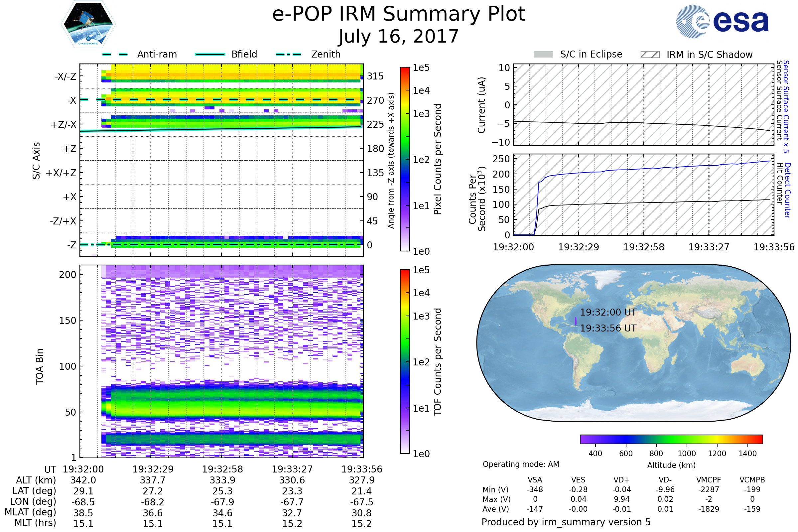
Task: Click the S/C in Eclipse gray swatch
Action: (x=543, y=55)
